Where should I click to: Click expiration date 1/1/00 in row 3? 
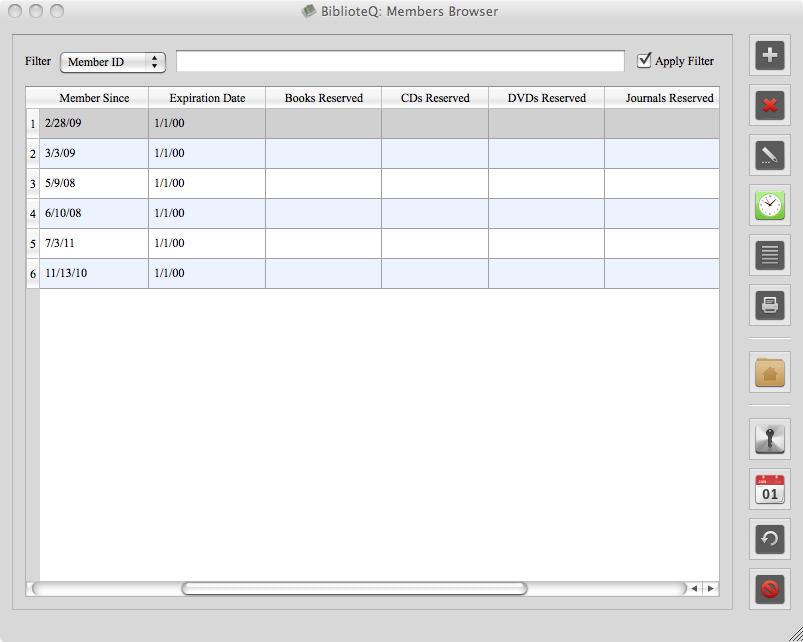[x=207, y=183]
